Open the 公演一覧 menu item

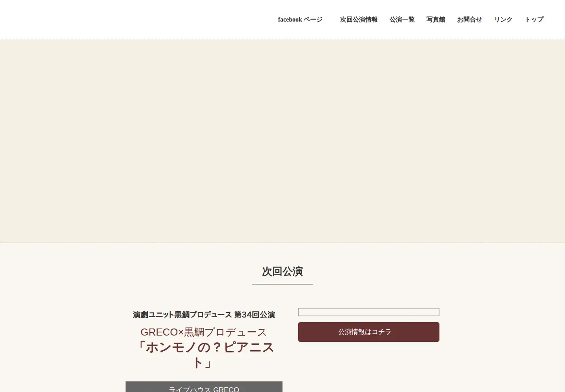click(x=402, y=20)
